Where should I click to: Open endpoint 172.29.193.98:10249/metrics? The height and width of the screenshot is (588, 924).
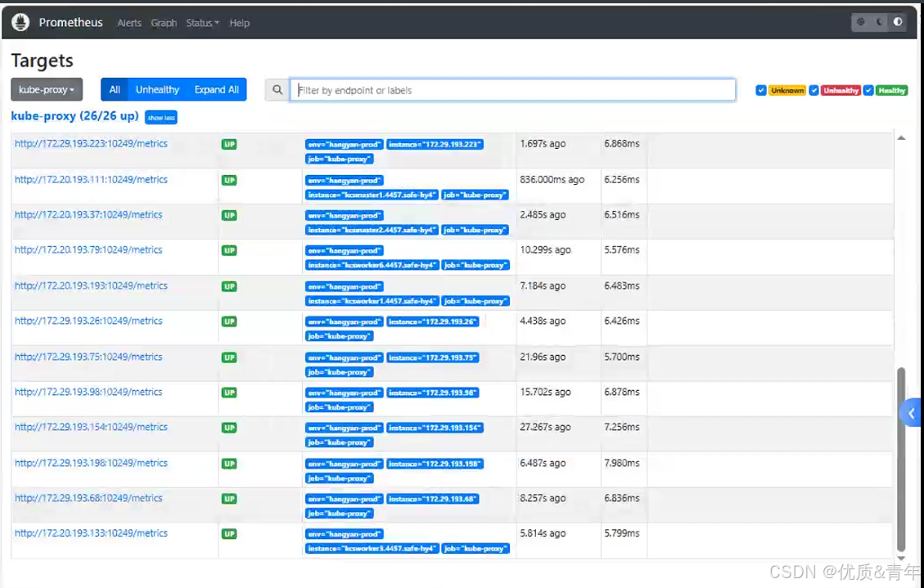pos(88,392)
